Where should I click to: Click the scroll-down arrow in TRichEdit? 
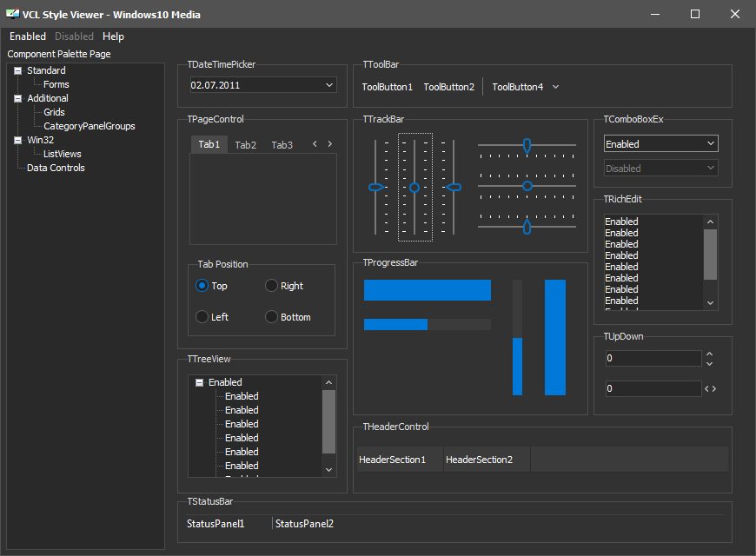(710, 303)
